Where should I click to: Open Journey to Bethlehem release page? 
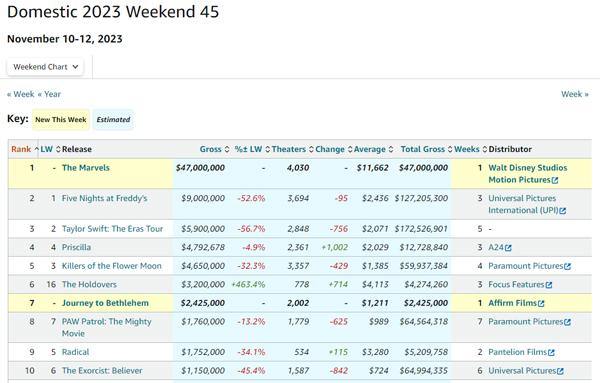(105, 303)
